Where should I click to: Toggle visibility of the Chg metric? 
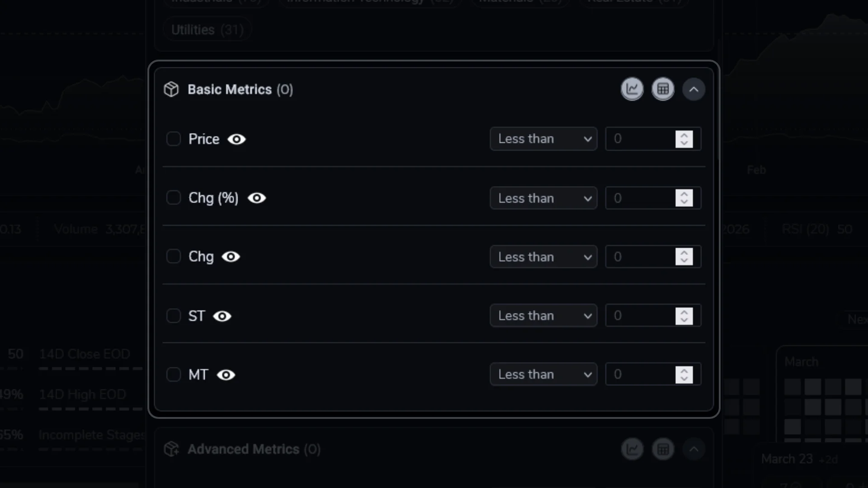point(231,257)
